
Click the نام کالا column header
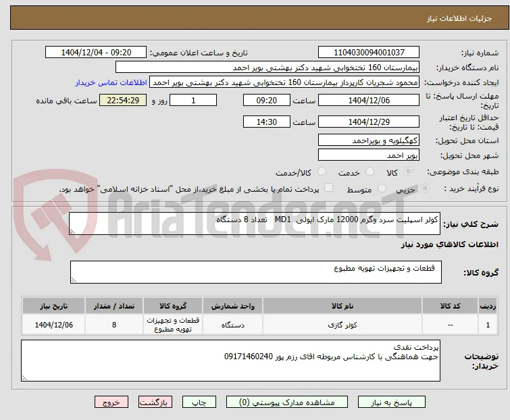coord(342,306)
